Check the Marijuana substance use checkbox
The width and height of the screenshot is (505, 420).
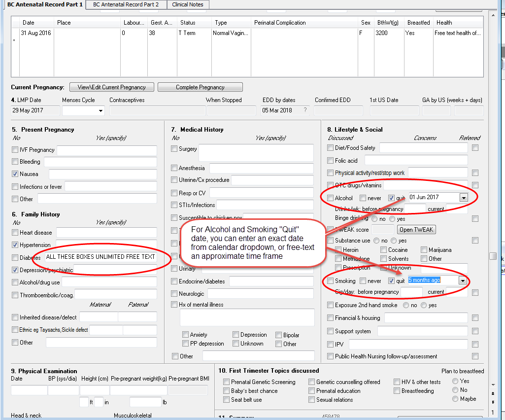pyautogui.click(x=424, y=250)
